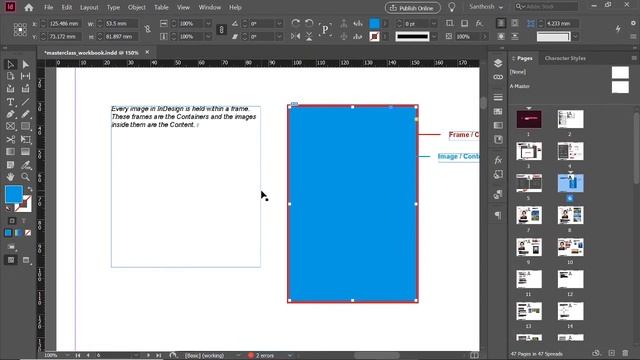The image size is (640, 360).
Task: Go to first page button in status bar
Action: coord(78,356)
